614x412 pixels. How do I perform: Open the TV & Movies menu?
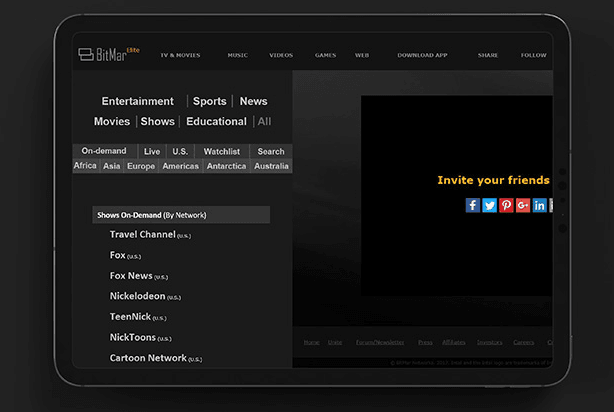click(x=180, y=55)
